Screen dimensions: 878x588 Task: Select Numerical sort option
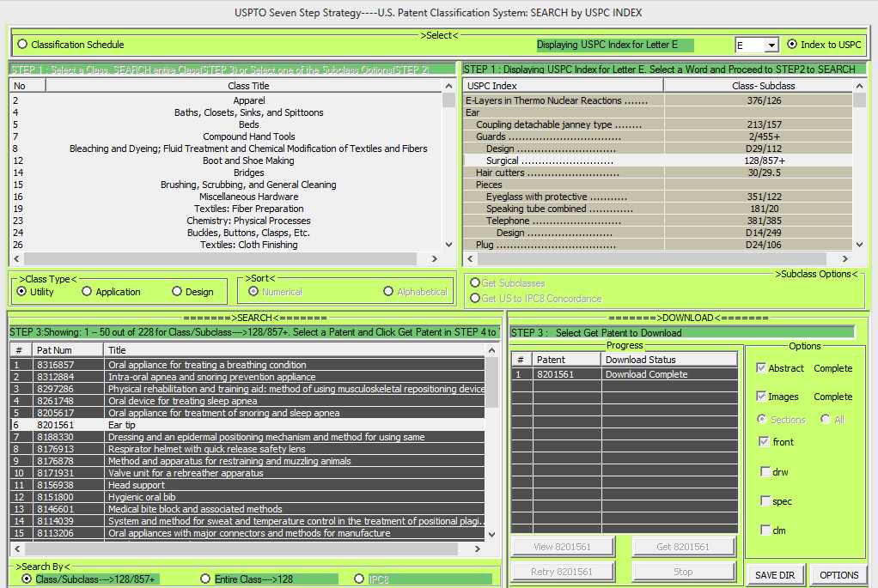tap(253, 292)
